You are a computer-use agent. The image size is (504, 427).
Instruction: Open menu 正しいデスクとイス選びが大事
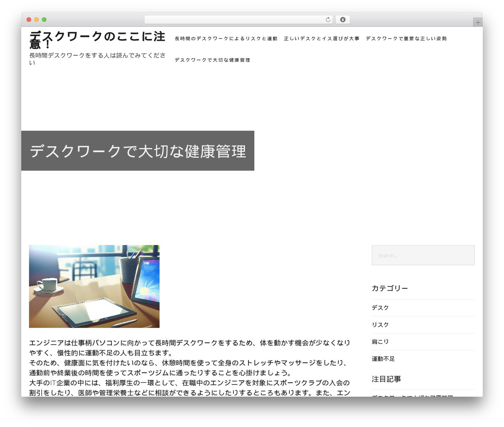322,39
